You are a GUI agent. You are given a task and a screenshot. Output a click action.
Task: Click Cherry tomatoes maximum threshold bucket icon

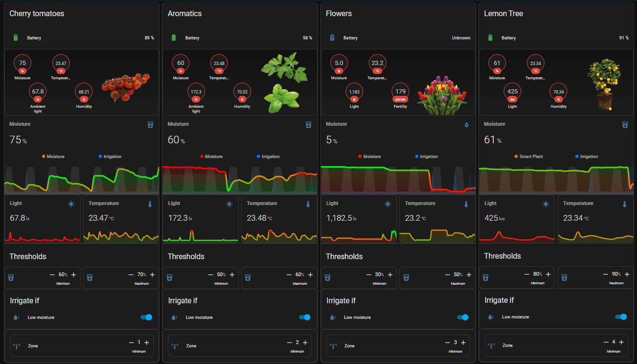89,278
